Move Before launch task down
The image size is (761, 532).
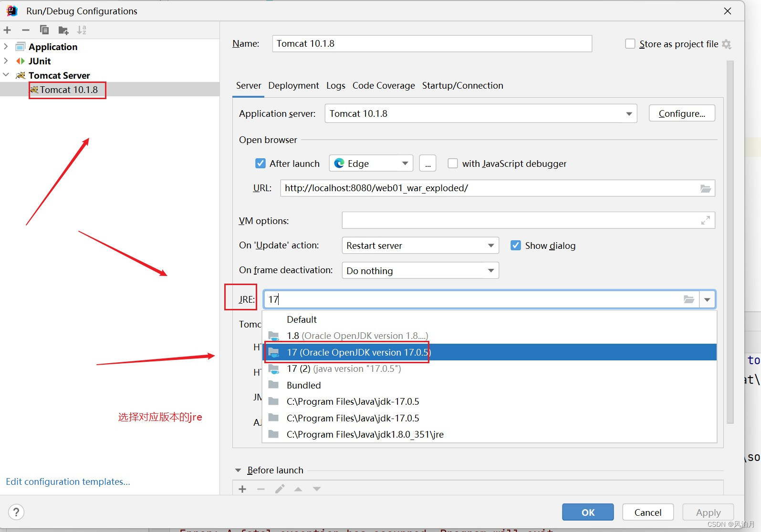pos(317,489)
